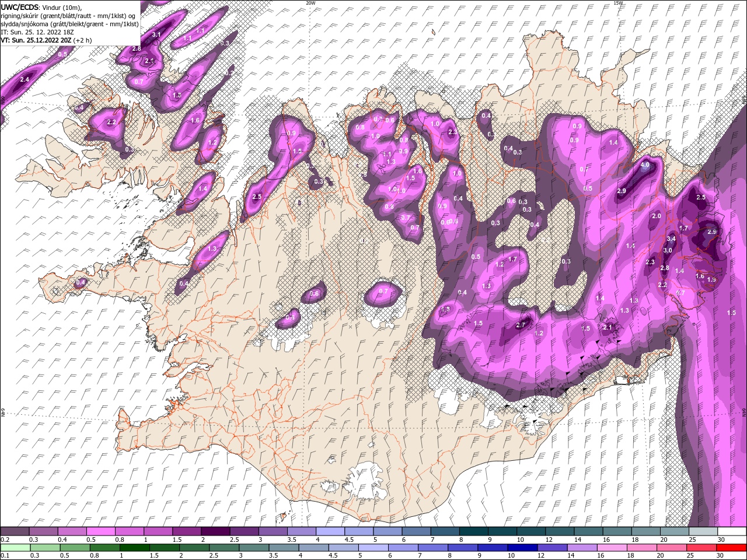Click the rain scale swatch starting at 7
Image resolution: width=747 pixels, height=560 pixels.
tap(433, 548)
